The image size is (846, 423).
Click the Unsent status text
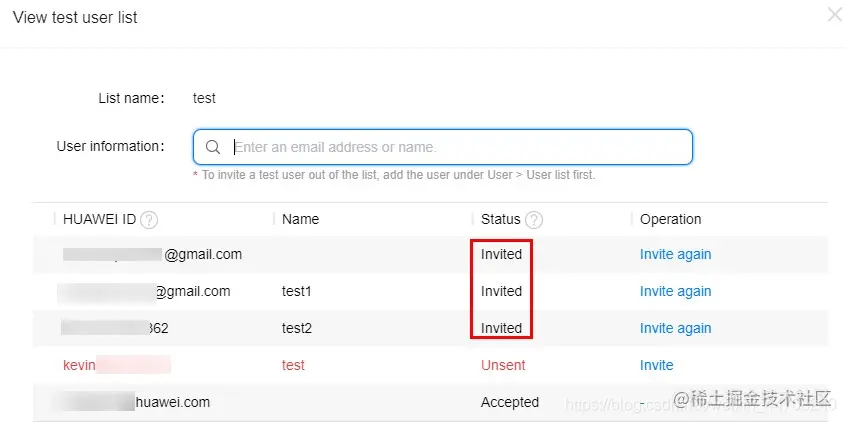(503, 365)
